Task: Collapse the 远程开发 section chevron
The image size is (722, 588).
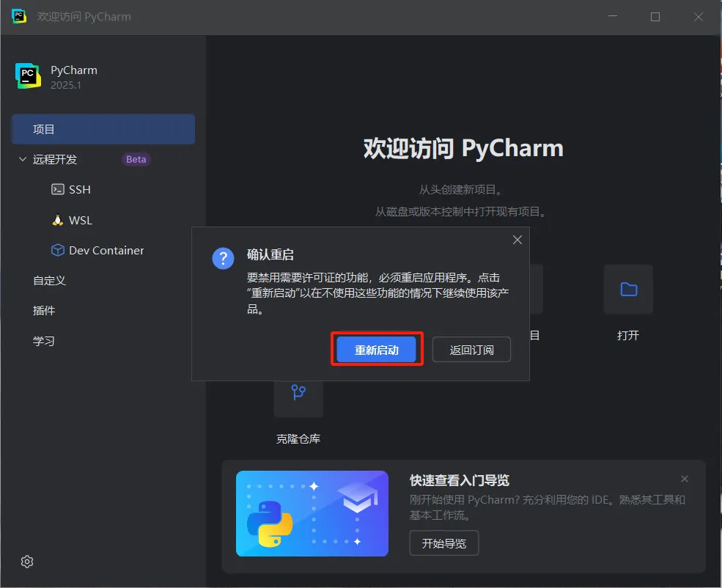Action: (23, 159)
